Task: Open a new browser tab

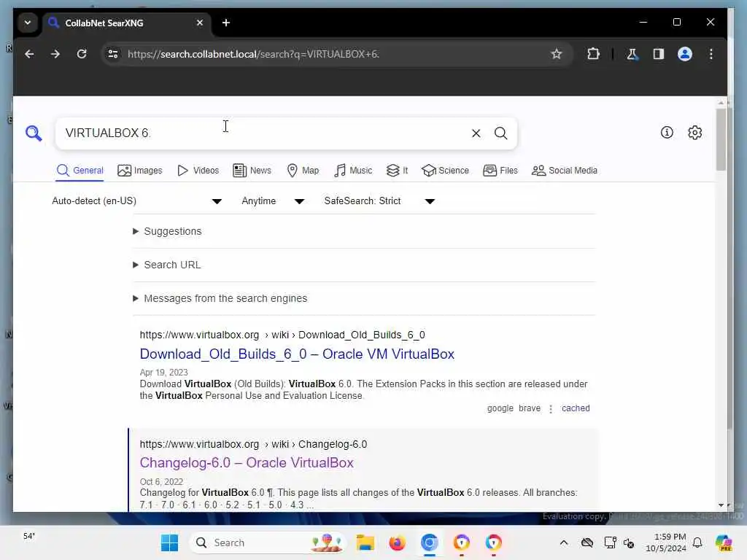Action: tap(226, 23)
